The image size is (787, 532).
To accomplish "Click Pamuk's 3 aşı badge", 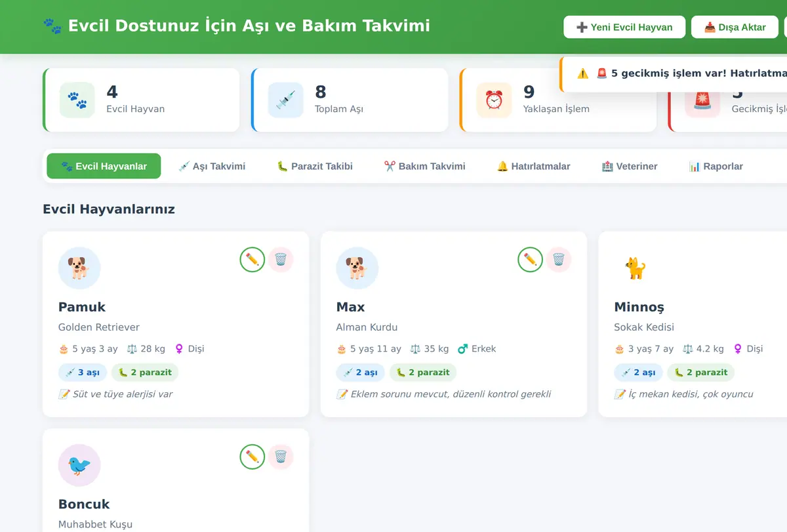I will [x=83, y=373].
